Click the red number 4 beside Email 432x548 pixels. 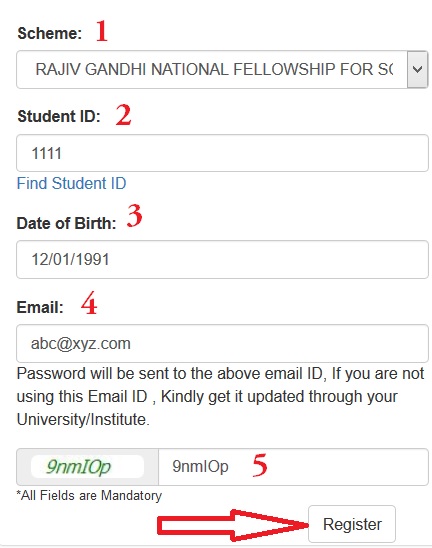tap(89, 303)
